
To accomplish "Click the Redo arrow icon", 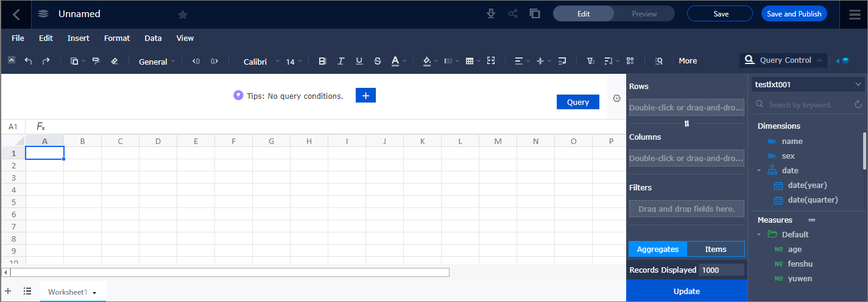I will click(46, 61).
